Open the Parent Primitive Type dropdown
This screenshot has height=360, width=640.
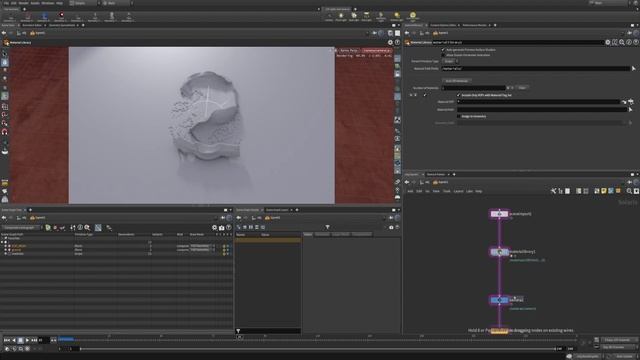[x=450, y=61]
